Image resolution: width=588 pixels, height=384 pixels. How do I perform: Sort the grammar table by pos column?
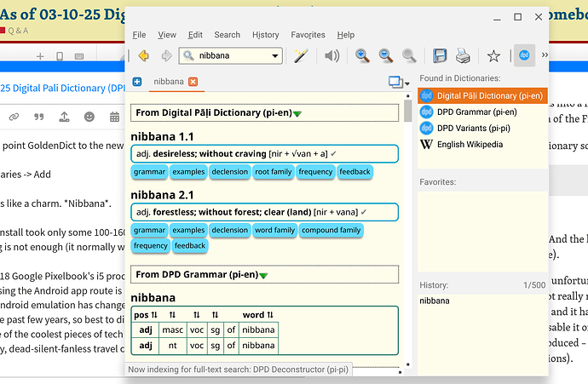(x=146, y=315)
